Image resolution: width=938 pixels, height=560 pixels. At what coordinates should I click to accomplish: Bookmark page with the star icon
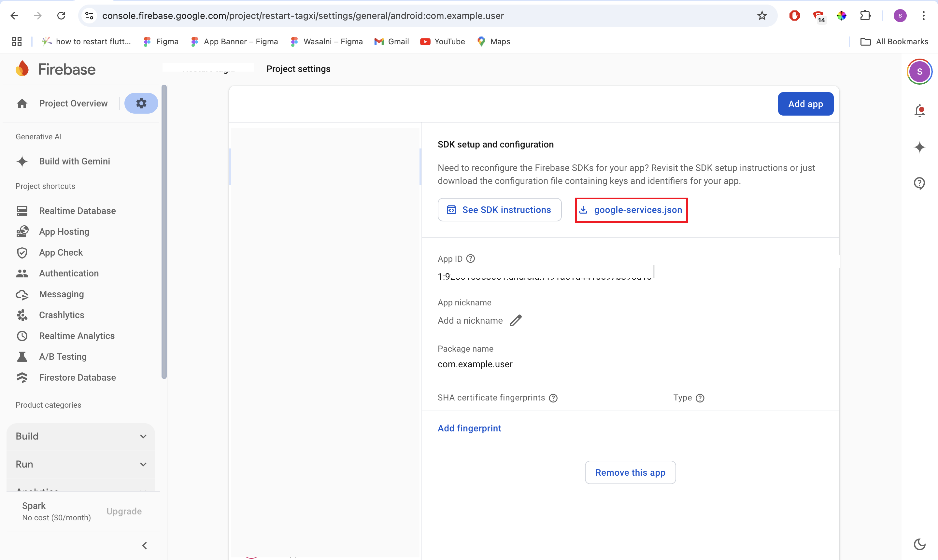[x=762, y=16]
